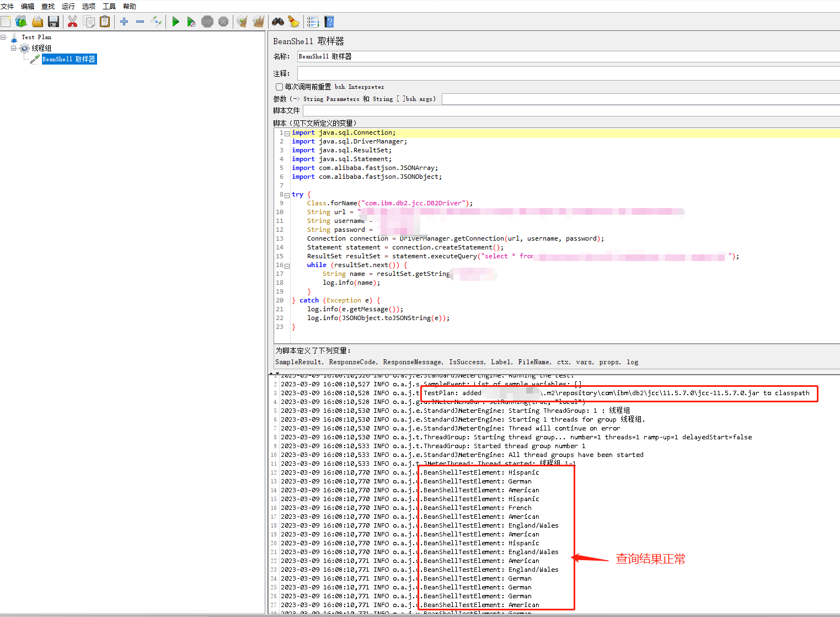This screenshot has height=617, width=840.
Task: Collapse the Test Plan tree node
Action: pyautogui.click(x=4, y=37)
